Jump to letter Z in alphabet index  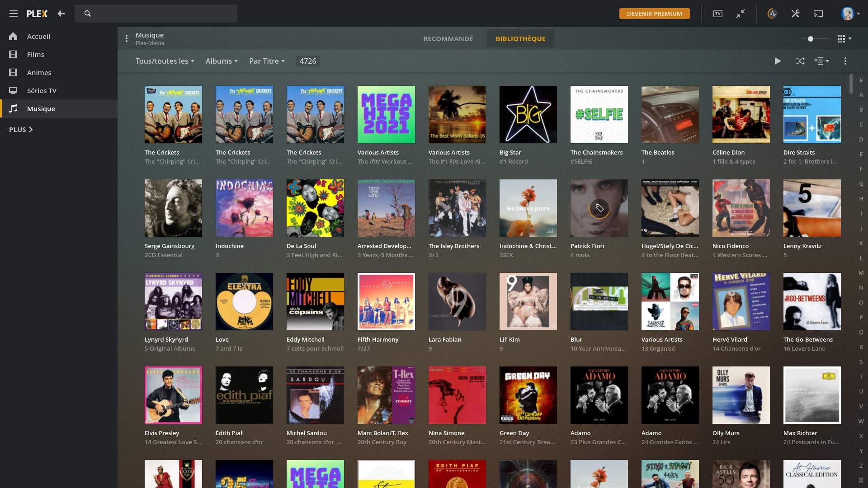point(861,465)
